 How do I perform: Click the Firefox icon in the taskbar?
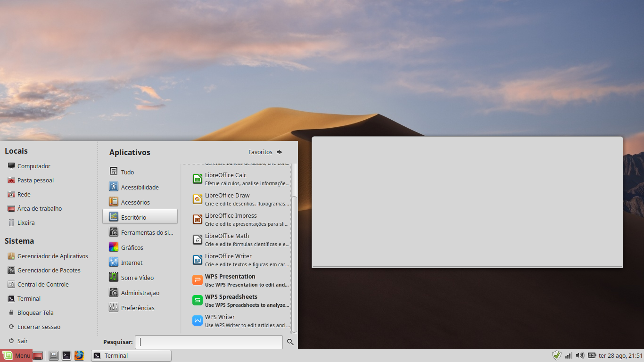pos(79,355)
